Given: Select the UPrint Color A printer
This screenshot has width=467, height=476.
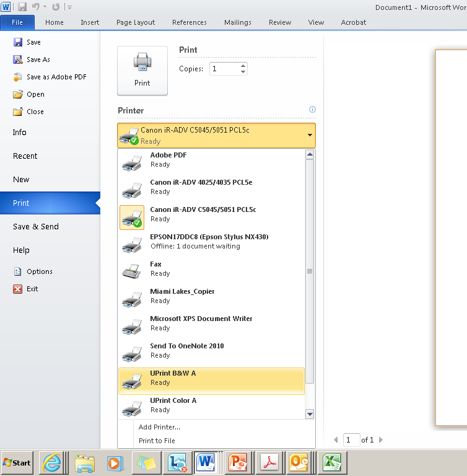Looking at the screenshot, I should pyautogui.click(x=211, y=407).
